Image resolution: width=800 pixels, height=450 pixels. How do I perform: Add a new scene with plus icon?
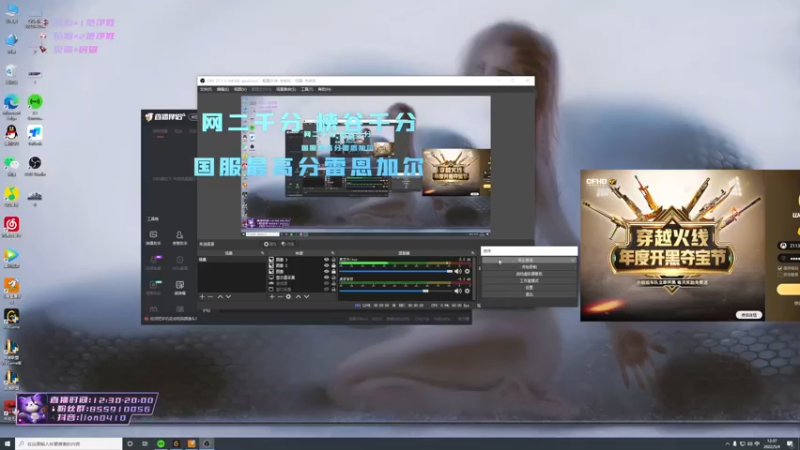pos(202,296)
